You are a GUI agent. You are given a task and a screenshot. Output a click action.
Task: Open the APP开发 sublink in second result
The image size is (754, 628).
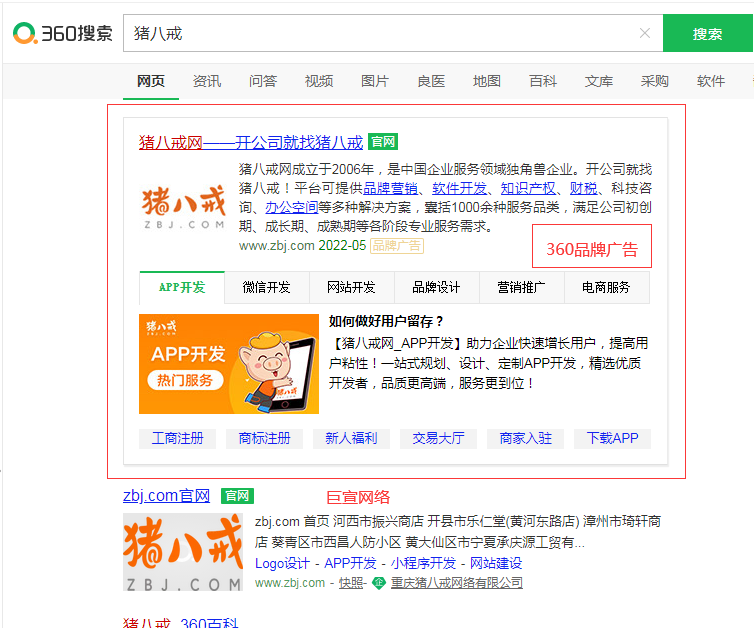(350, 563)
